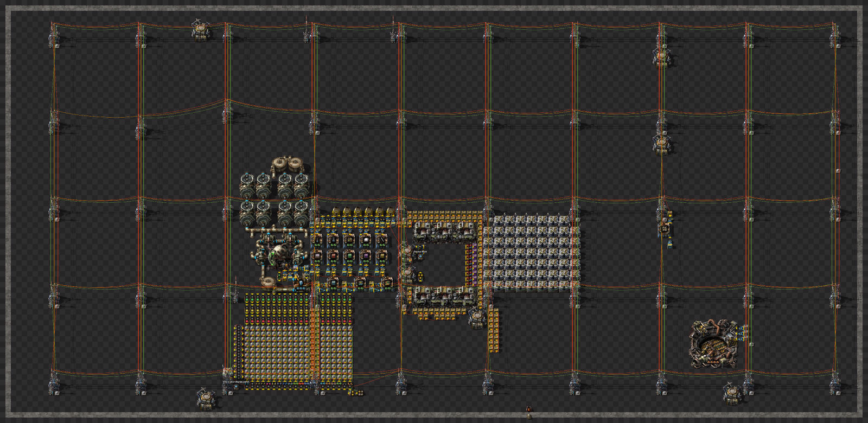The image size is (868, 423).
Task: Select the assembler showing a white item
Action: (x=366, y=239)
